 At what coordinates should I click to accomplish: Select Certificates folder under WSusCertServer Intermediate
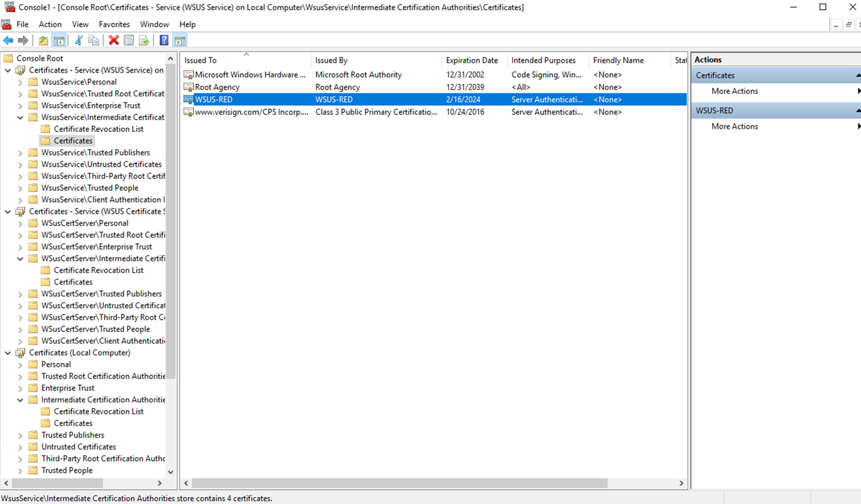[x=73, y=282]
